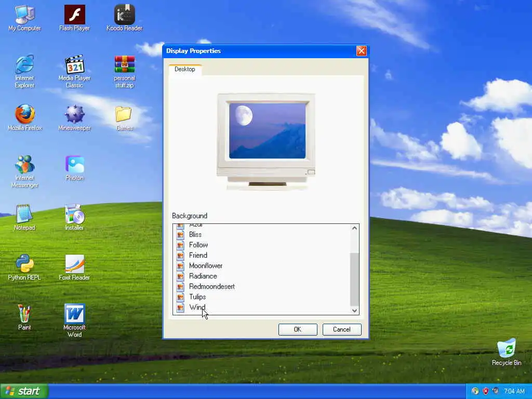Confirm with the OK button
Viewport: 532px width, 399px height.
298,329
